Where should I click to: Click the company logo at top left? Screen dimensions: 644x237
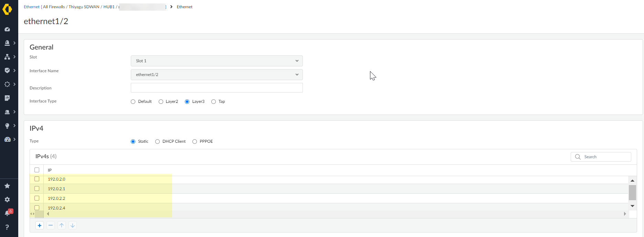[x=8, y=9]
